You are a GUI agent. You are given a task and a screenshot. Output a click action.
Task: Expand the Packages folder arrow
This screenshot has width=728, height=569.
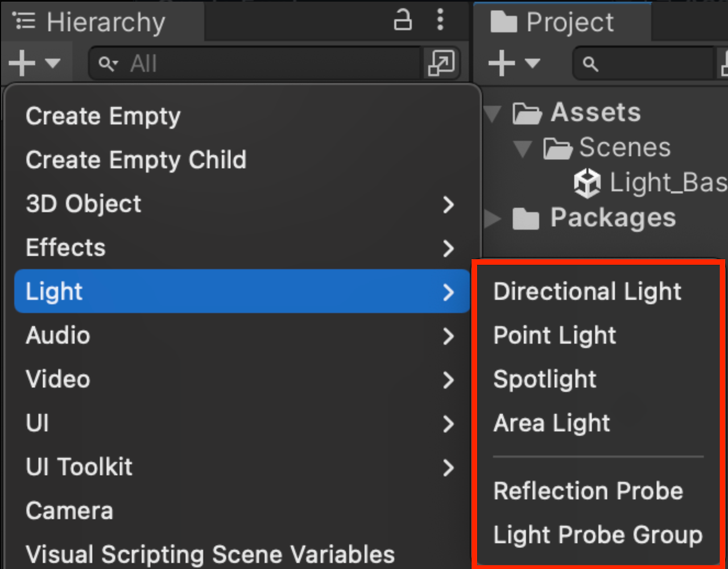pyautogui.click(x=493, y=218)
